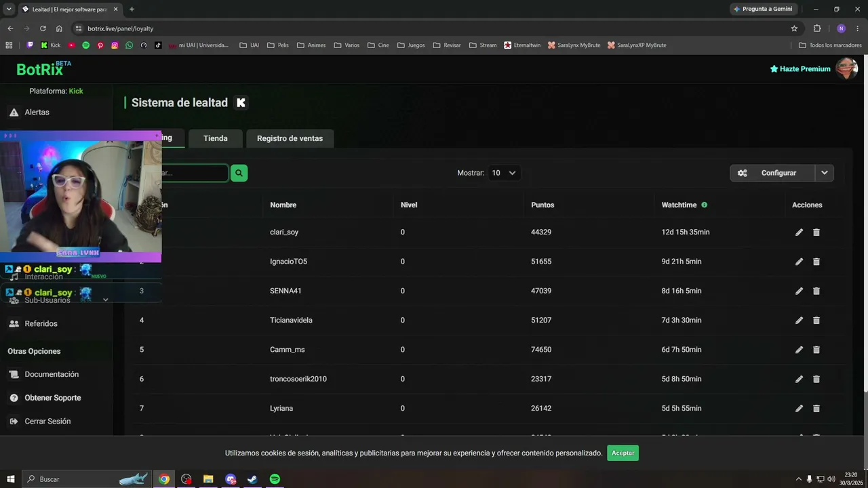The height and width of the screenshot is (488, 868).
Task: Edit the Lyriana row with pencil icon
Action: 799,409
